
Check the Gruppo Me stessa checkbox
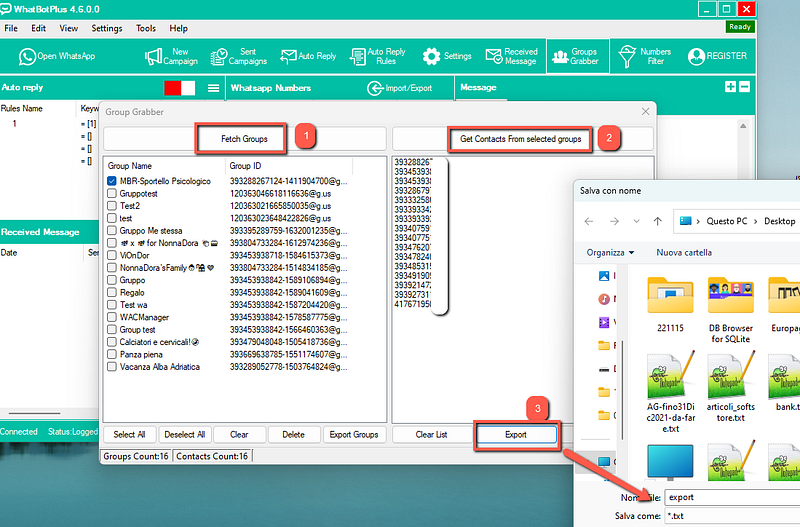click(112, 231)
